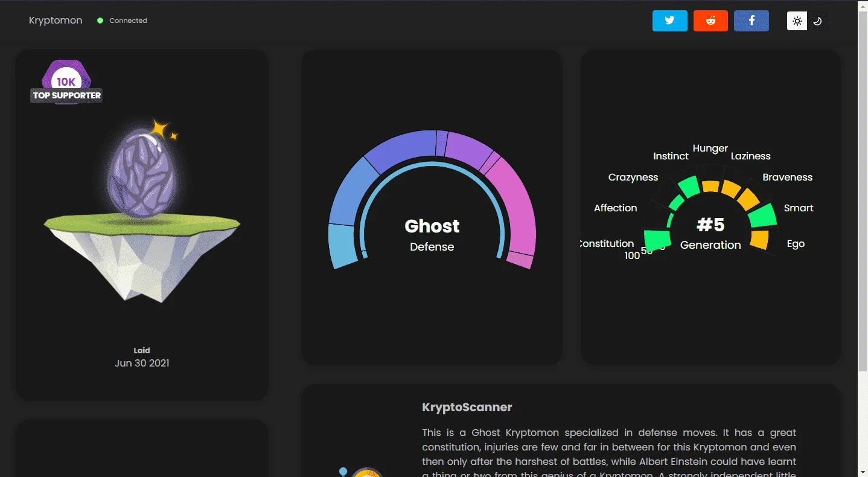Click the thin blue inner gauge arc
868x477 pixels.
[432, 164]
